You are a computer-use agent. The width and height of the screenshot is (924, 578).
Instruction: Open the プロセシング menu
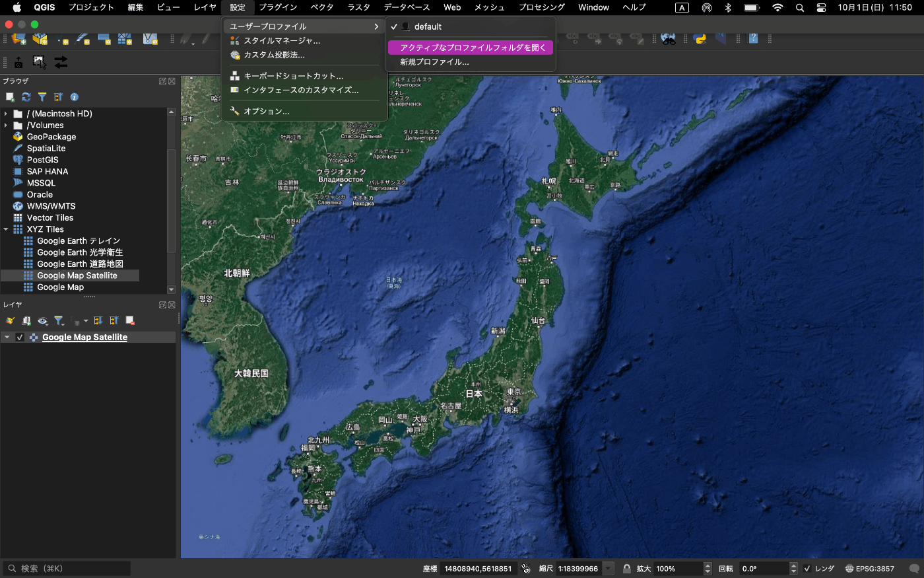(x=542, y=7)
